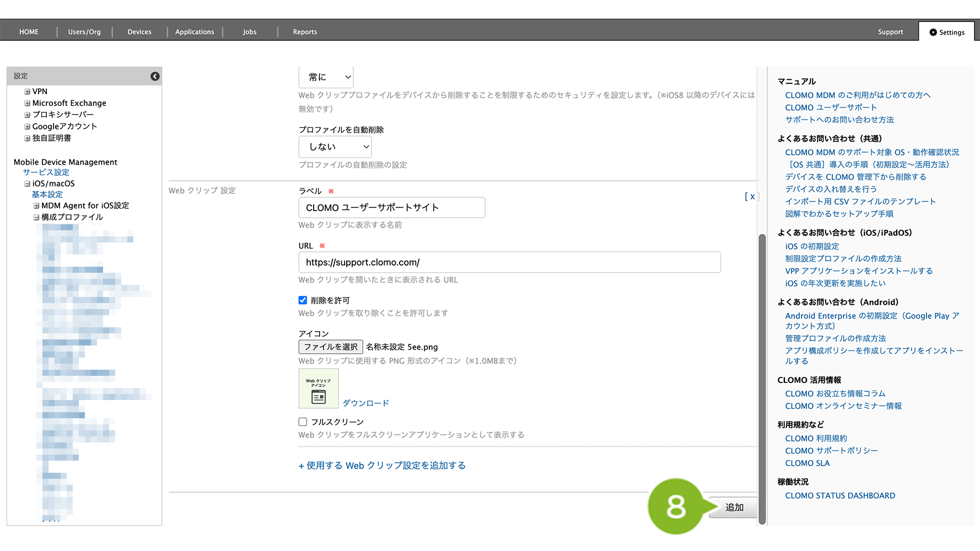This screenshot has width=980, height=551.
Task: Expand the VPN tree node
Action: point(27,91)
